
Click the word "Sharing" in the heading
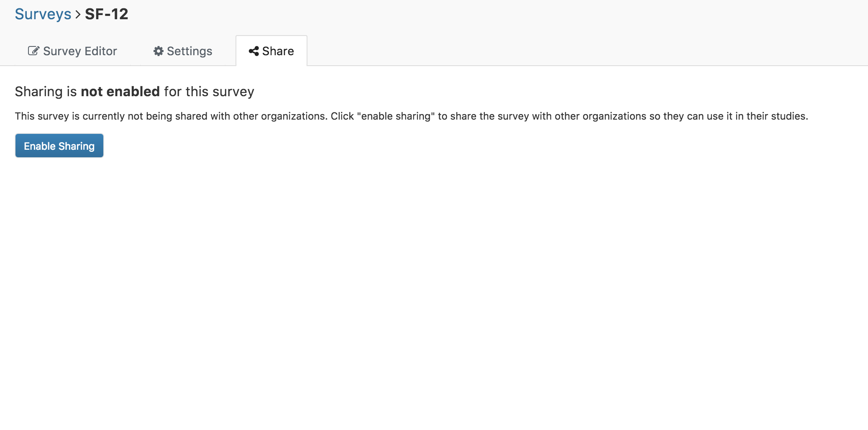coord(38,92)
